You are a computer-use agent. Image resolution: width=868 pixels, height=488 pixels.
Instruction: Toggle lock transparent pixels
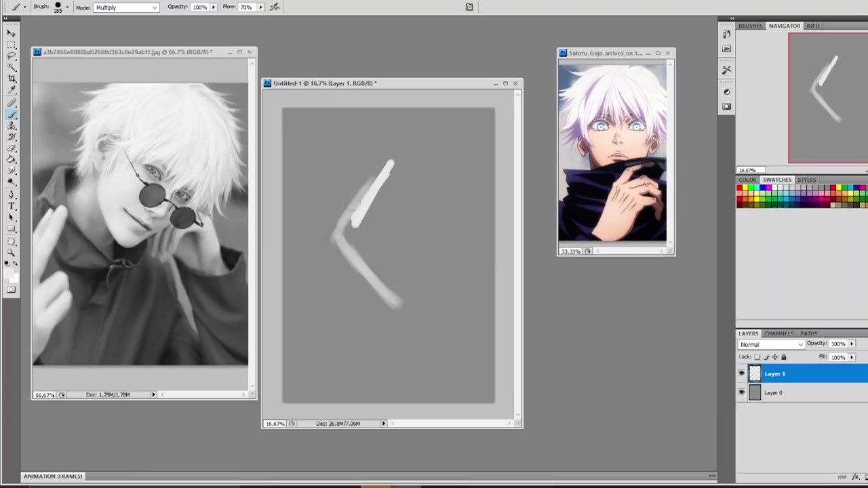click(757, 357)
